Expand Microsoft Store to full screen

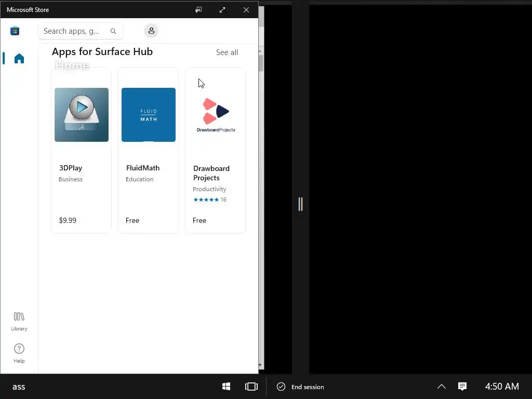point(222,10)
